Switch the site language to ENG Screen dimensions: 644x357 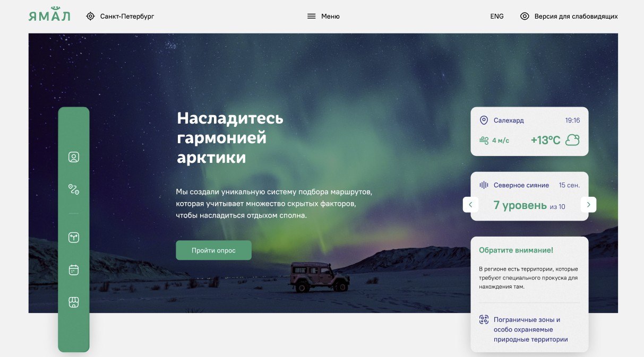tap(497, 16)
